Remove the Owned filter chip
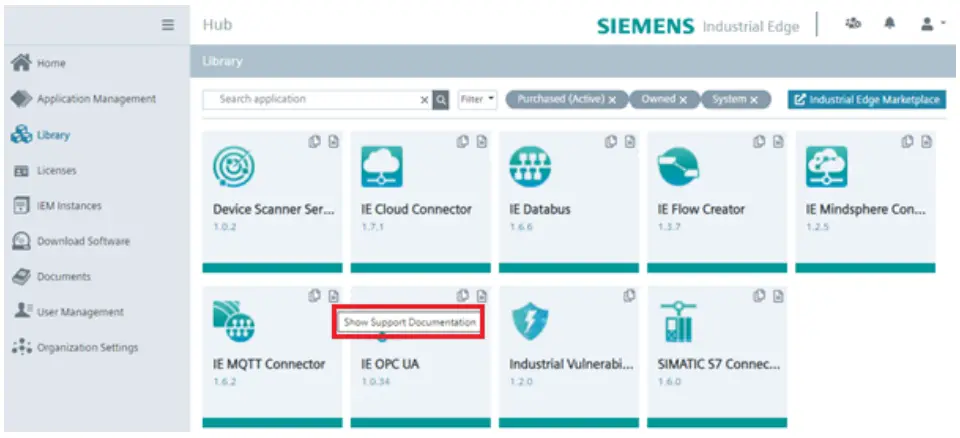Image resolution: width=960 pixels, height=438 pixels. (x=683, y=100)
